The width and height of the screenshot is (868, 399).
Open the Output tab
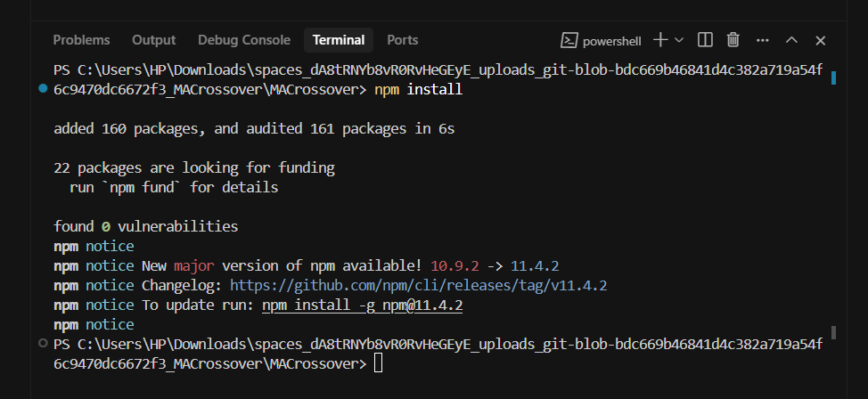154,40
